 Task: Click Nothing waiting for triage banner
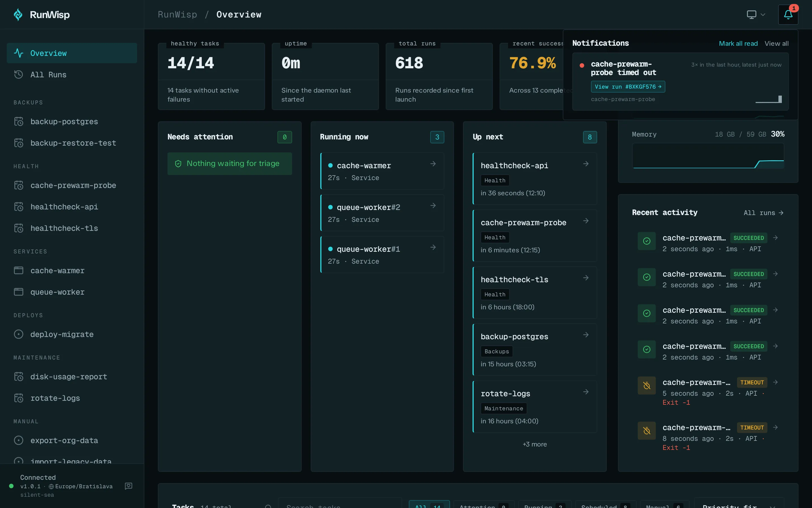230,164
